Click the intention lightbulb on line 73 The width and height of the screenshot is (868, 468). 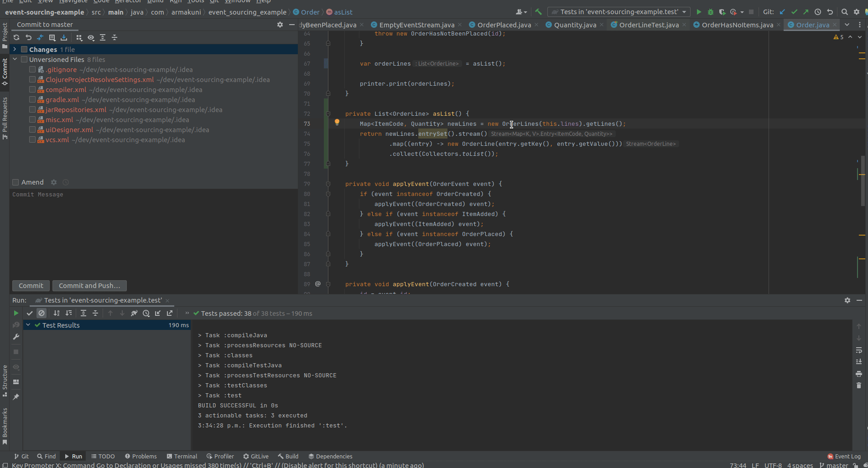tap(337, 122)
